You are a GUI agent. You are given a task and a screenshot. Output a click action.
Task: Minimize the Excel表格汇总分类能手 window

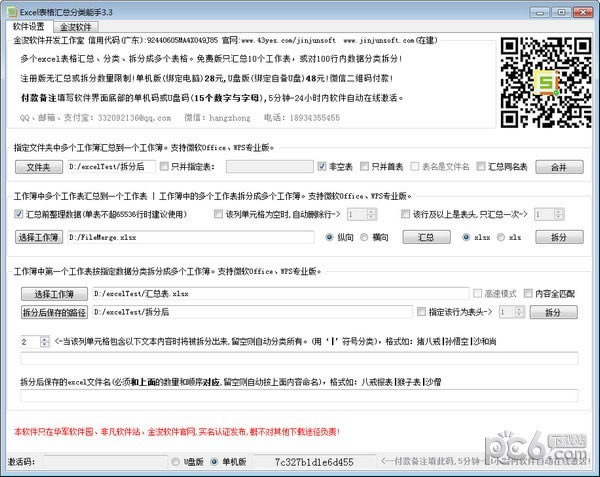540,13
